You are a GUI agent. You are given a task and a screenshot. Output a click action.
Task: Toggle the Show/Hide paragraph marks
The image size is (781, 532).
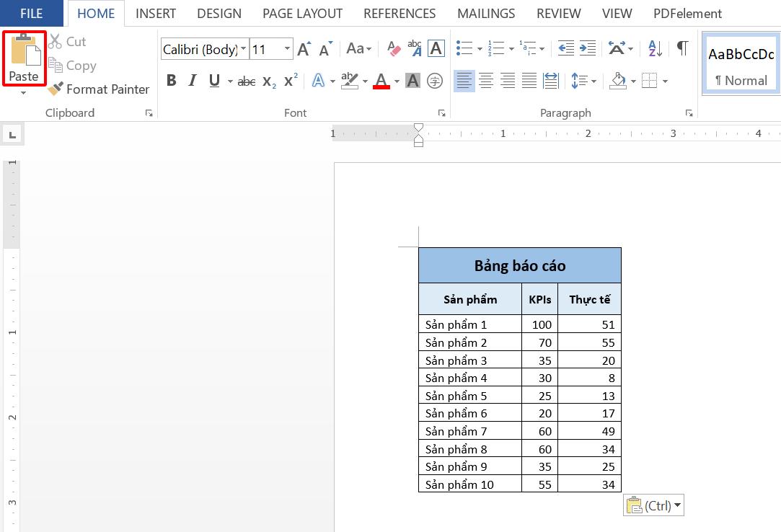click(x=681, y=48)
